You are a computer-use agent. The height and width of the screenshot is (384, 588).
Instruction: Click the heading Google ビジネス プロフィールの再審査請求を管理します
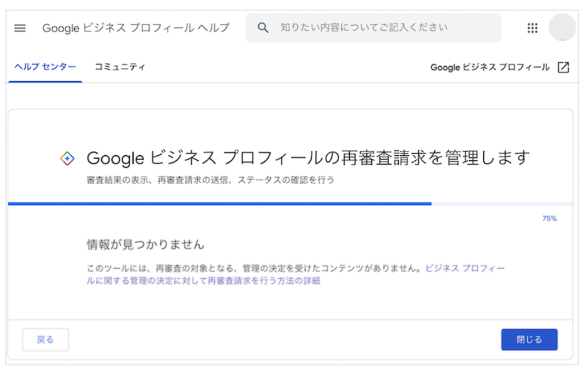pos(308,157)
